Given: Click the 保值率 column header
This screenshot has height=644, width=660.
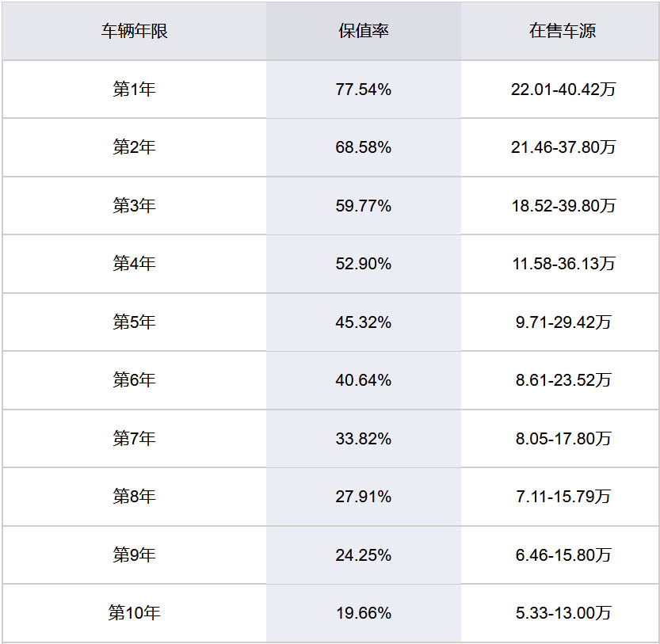Looking at the screenshot, I should point(364,32).
